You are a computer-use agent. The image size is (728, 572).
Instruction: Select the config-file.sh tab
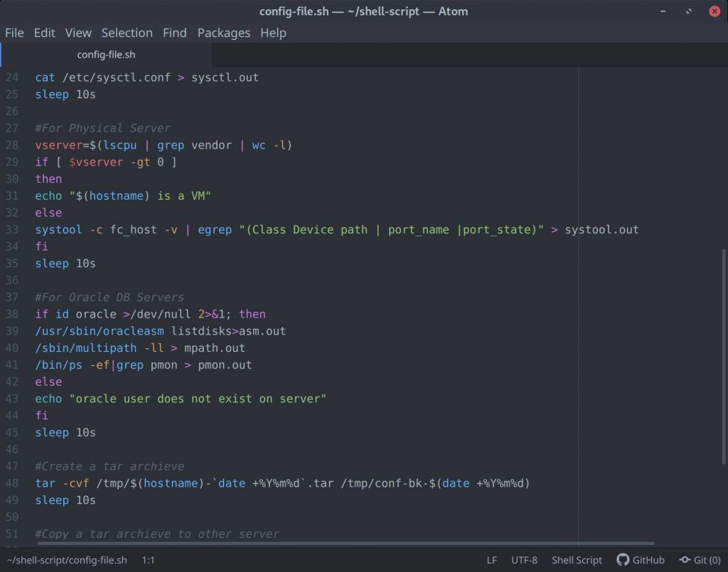(x=105, y=54)
